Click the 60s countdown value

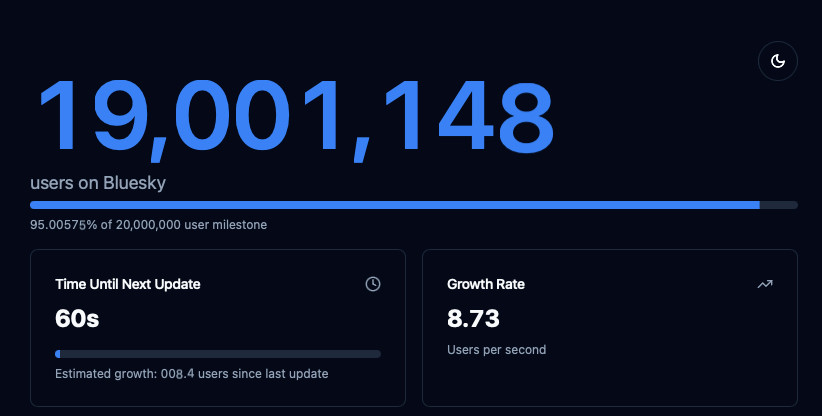pos(77,319)
